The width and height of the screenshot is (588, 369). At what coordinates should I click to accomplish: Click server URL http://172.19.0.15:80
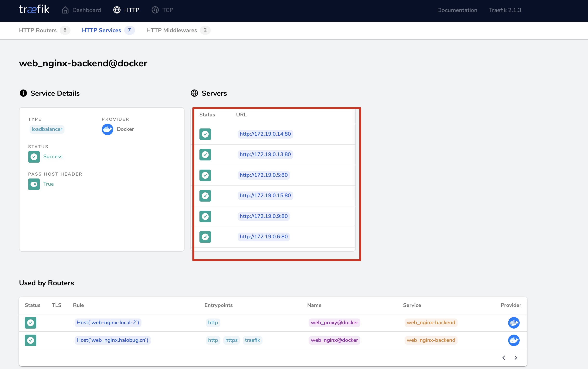pos(265,196)
